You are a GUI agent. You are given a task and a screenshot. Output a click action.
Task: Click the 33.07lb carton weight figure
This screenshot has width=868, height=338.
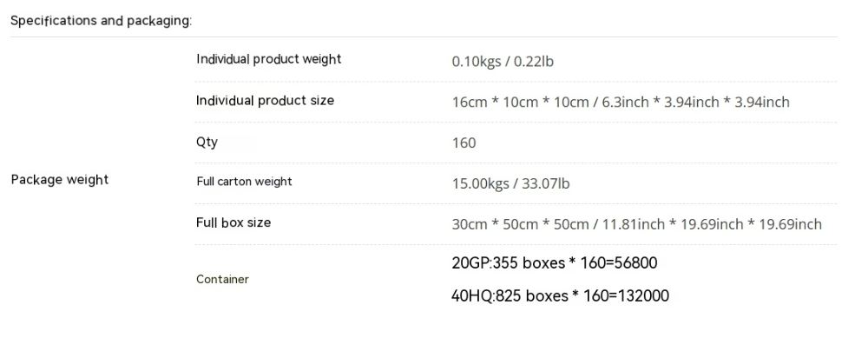[545, 183]
